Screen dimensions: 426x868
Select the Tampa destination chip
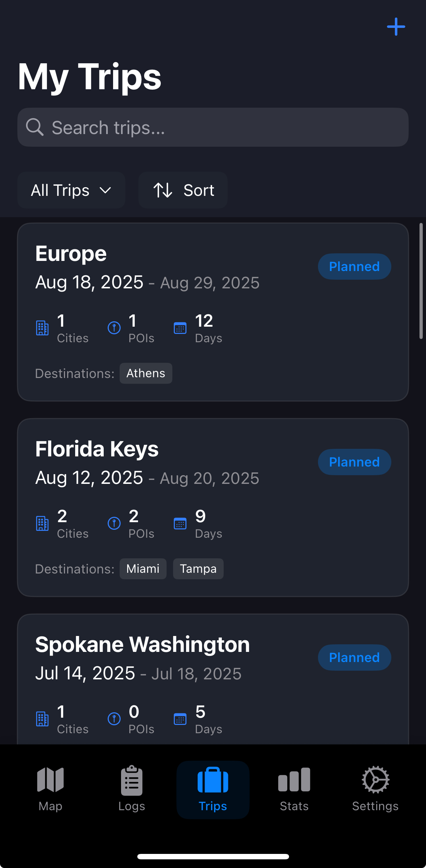[x=198, y=569]
